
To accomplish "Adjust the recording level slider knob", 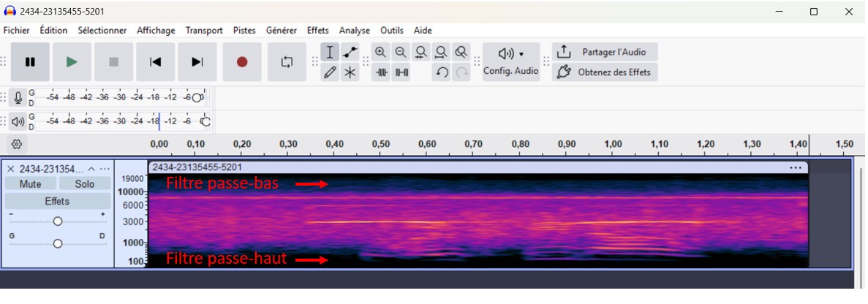I will coord(196,98).
